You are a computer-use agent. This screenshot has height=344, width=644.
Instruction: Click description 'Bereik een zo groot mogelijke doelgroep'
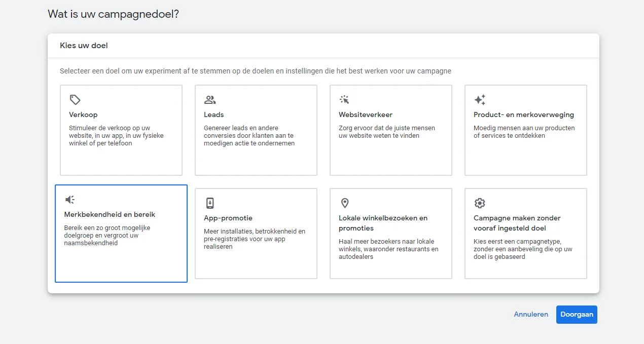tap(107, 236)
